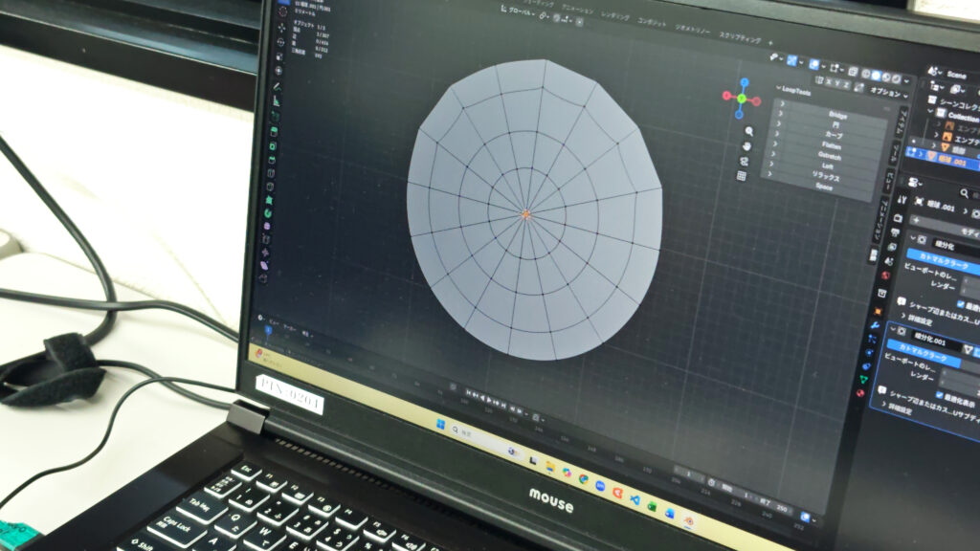The height and width of the screenshot is (551, 980).
Task: Toggle mirror Z axis button
Action: pos(846,85)
